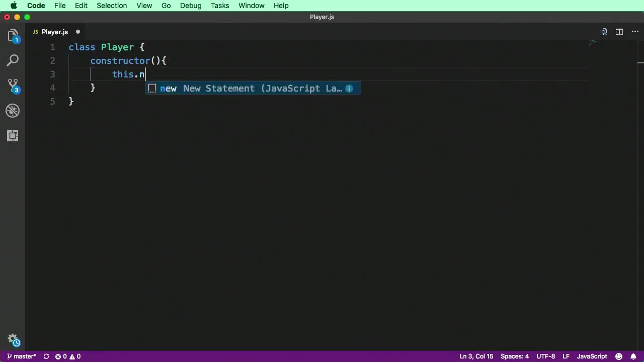Open the Explorer view in the activity bar
The height and width of the screenshot is (362, 644).
click(x=13, y=35)
